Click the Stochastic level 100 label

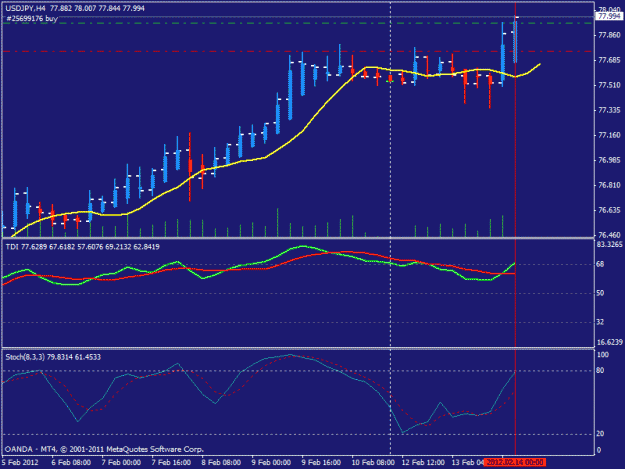[x=603, y=355]
